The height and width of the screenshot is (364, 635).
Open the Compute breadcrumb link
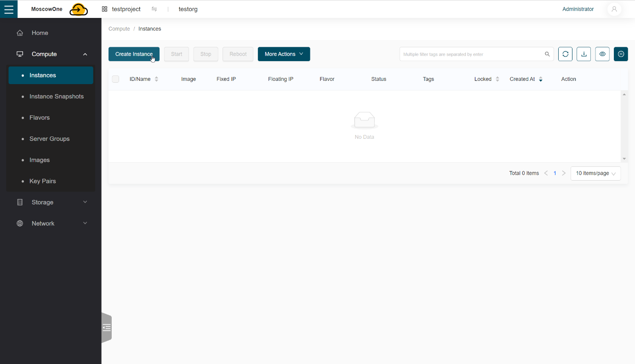click(119, 28)
